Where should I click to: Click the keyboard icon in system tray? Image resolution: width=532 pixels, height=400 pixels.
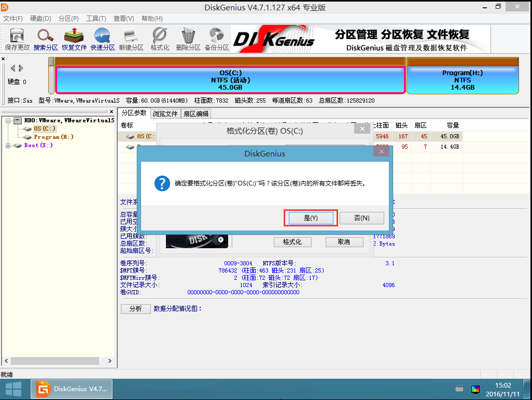click(x=459, y=389)
